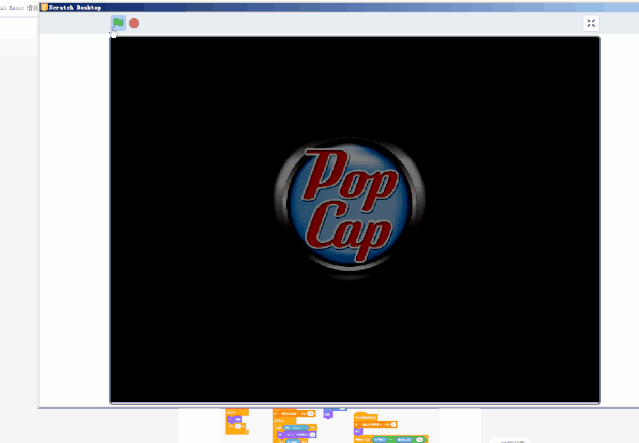This screenshot has width=639, height=443.
Task: Click the red stop button
Action: tap(134, 23)
